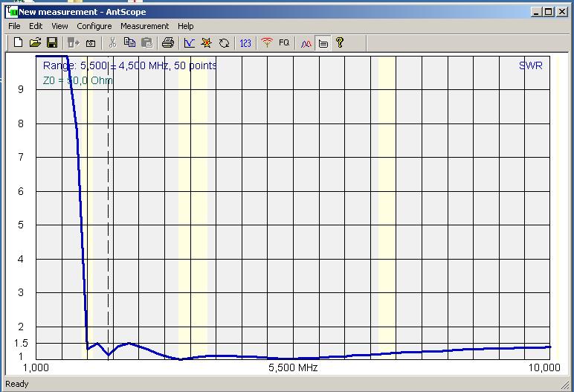Click the FQ frequency toolbar button
The width and height of the screenshot is (574, 392).
(284, 43)
